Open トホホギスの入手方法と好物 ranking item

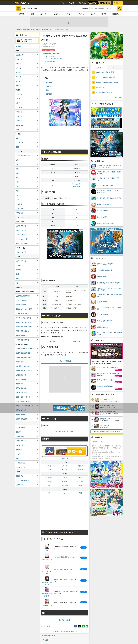coord(105,72)
